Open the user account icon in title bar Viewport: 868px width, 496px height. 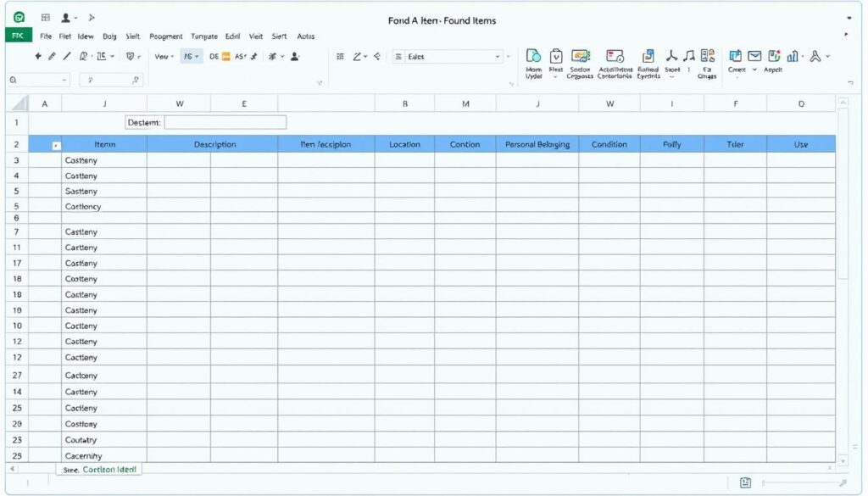click(65, 18)
